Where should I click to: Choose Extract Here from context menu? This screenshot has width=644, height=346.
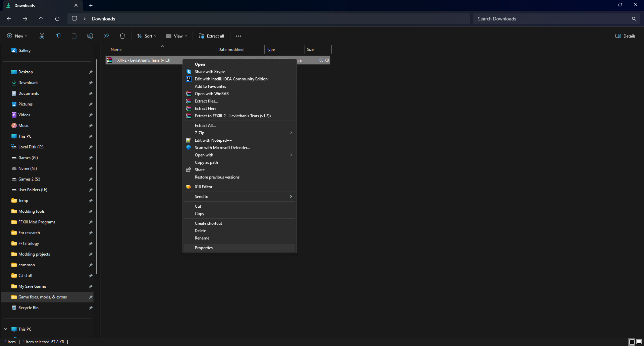point(206,109)
